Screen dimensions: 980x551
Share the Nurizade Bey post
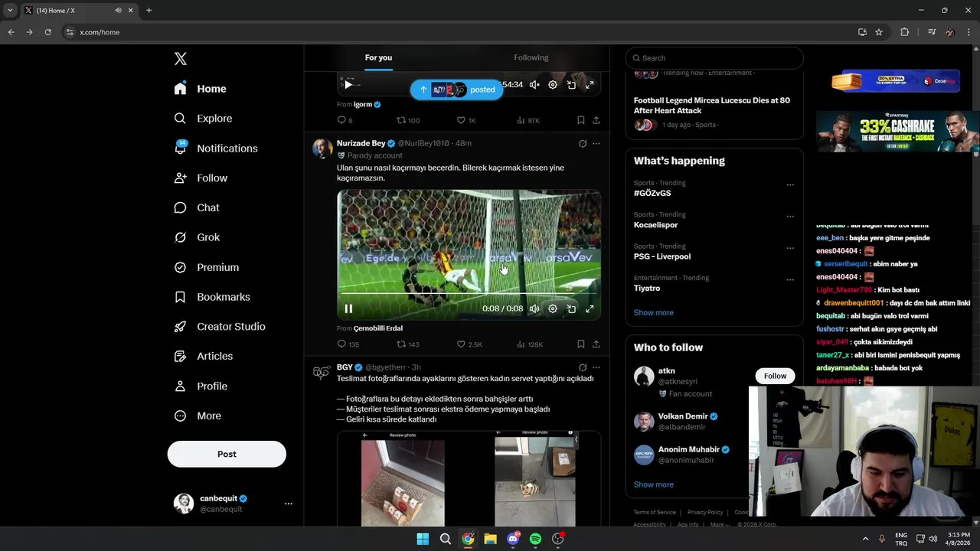pyautogui.click(x=596, y=344)
